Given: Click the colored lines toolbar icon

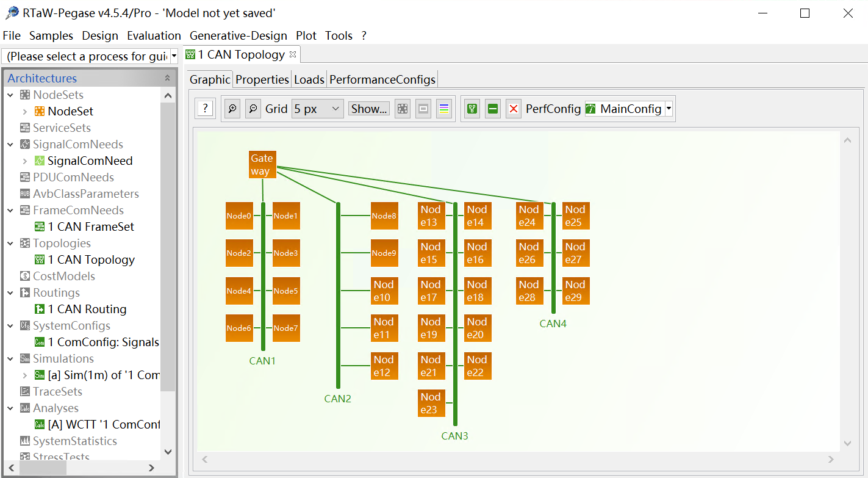Looking at the screenshot, I should point(444,109).
